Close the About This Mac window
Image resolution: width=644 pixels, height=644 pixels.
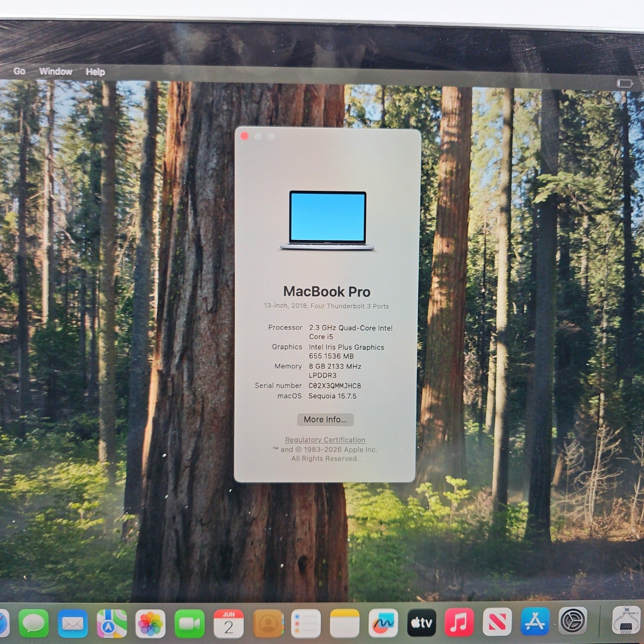245,136
